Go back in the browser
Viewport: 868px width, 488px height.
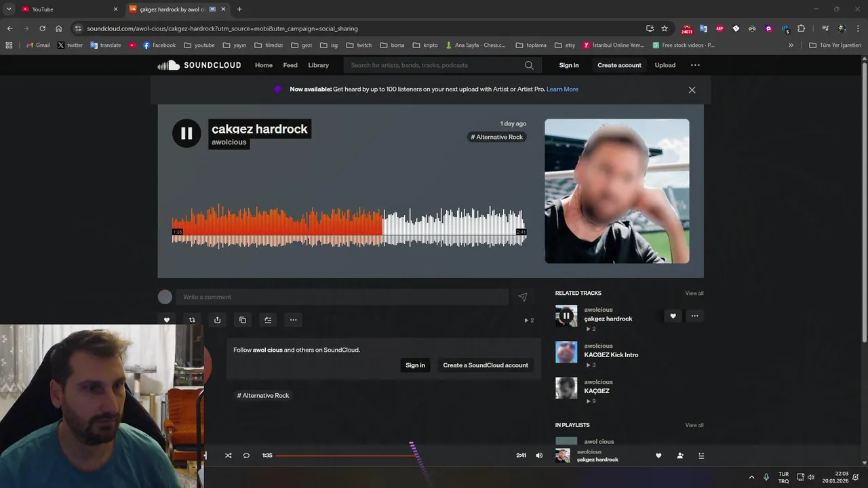pos(9,28)
